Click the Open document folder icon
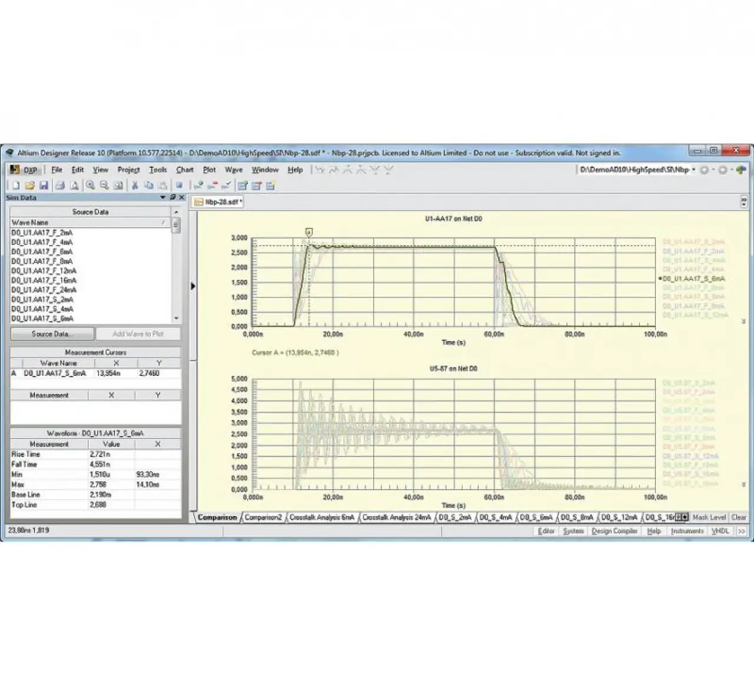 pos(29,185)
